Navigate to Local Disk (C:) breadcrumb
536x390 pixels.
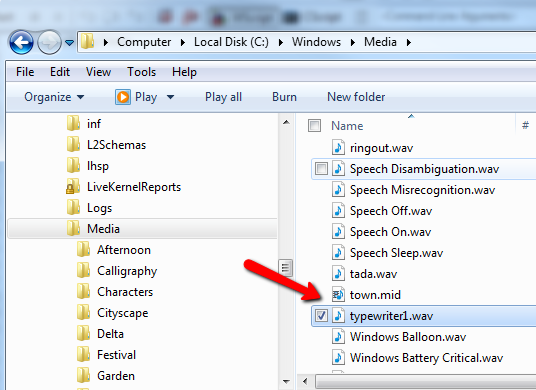coord(231,42)
